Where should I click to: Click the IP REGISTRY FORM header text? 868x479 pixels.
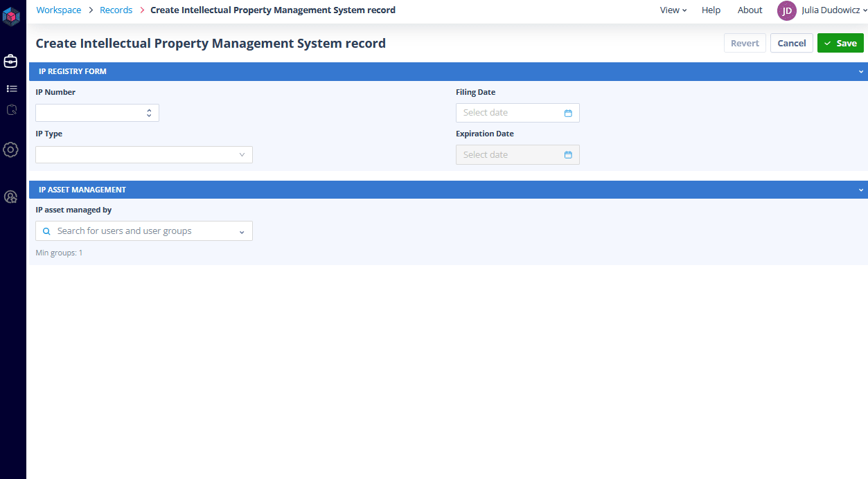pos(73,72)
